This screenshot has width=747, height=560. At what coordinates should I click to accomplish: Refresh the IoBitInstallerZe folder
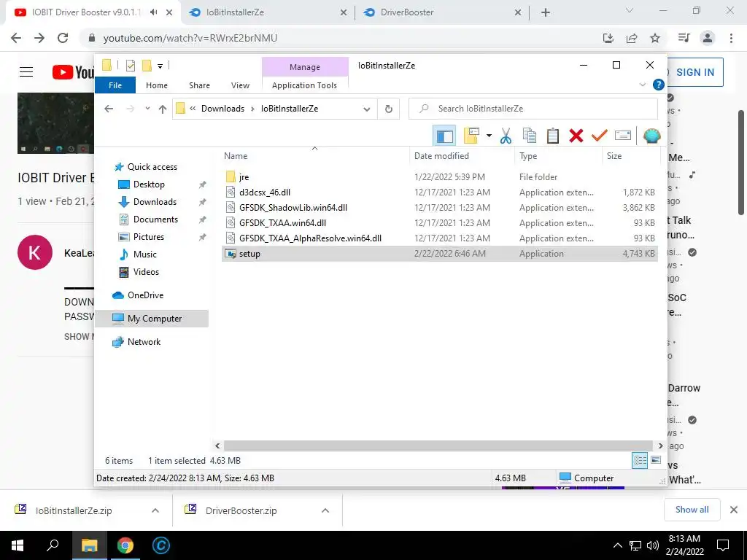389,109
